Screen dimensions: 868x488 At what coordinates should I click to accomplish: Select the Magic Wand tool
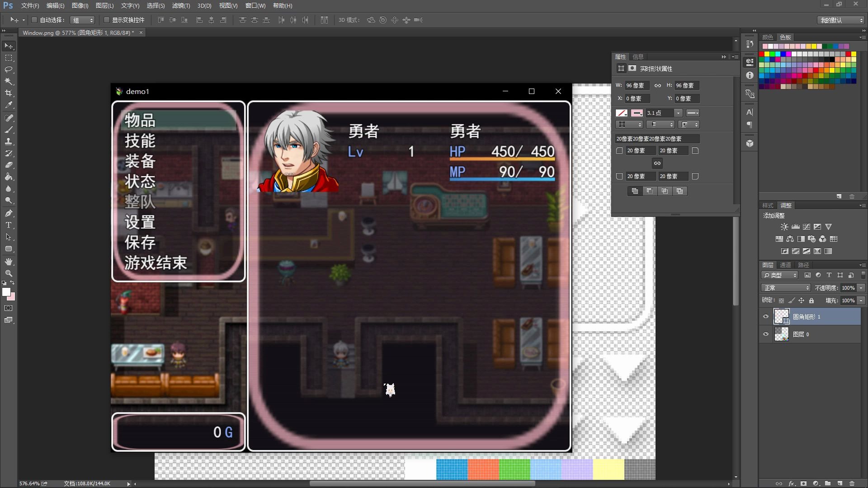pos(9,81)
